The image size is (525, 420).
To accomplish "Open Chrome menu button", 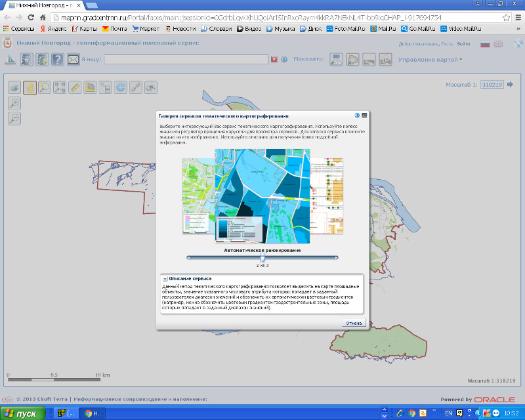I will [518, 17].
